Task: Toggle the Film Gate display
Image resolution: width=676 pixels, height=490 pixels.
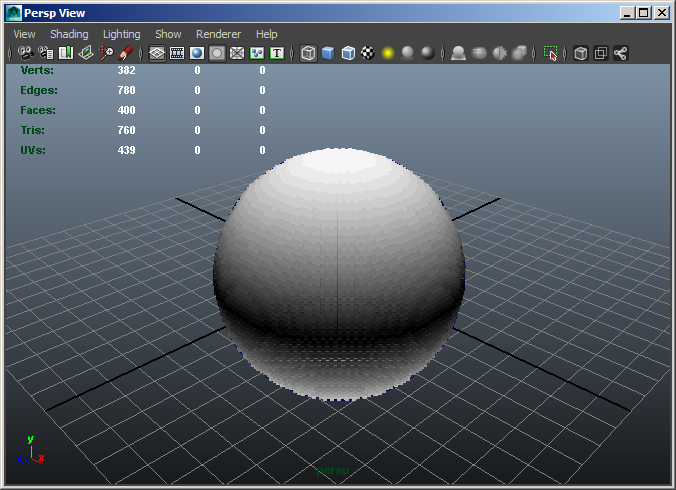Action: 177,53
